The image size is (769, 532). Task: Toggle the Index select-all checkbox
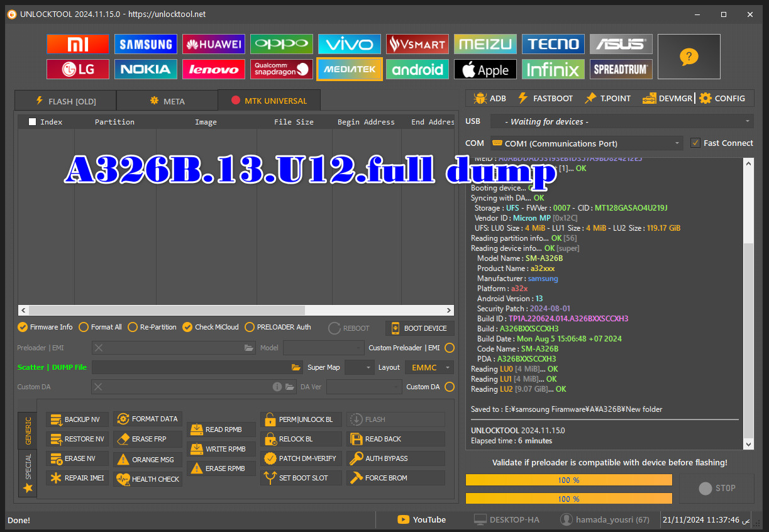point(32,122)
